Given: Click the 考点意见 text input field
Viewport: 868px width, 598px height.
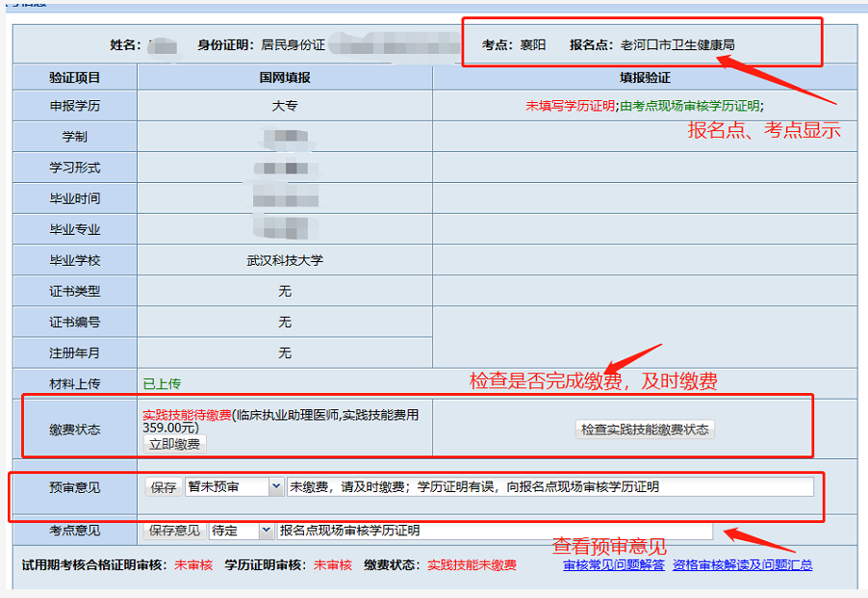Looking at the screenshot, I should pos(494,531).
